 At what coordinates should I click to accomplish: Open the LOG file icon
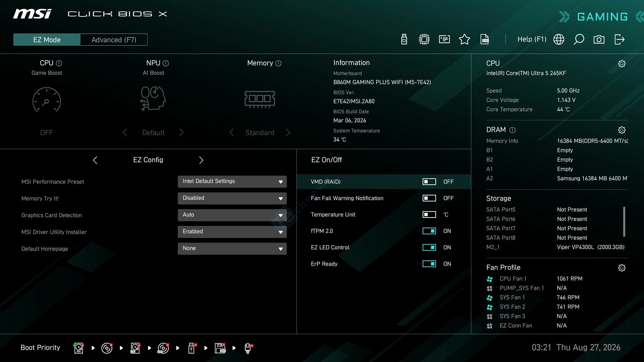pos(485,40)
